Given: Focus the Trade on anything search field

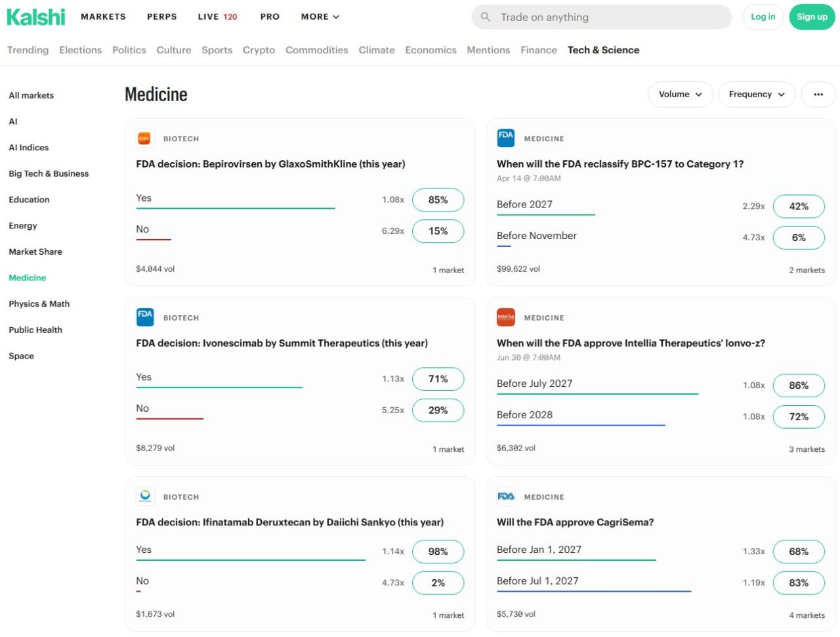Looking at the screenshot, I should pos(601,17).
